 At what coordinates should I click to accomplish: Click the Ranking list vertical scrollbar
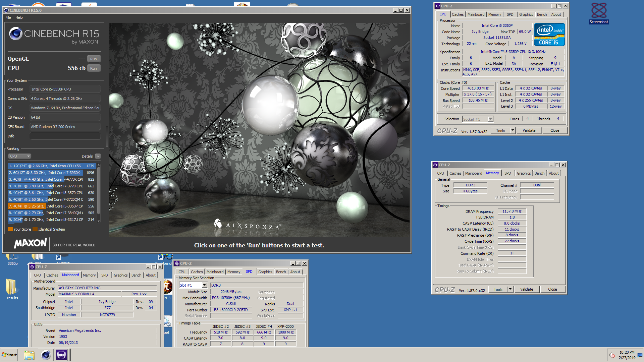click(x=99, y=193)
